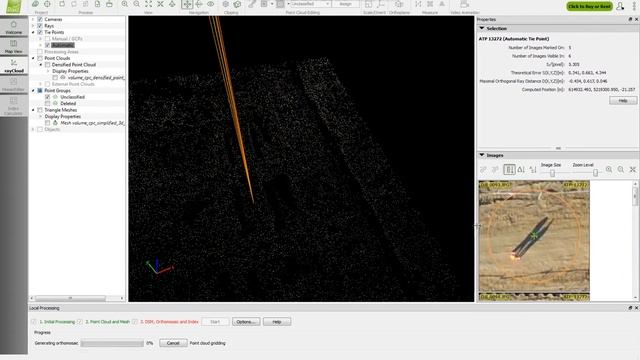Click the View All fit-to-screen icon
Screen dimensions: 640x360
[x=149, y=4]
